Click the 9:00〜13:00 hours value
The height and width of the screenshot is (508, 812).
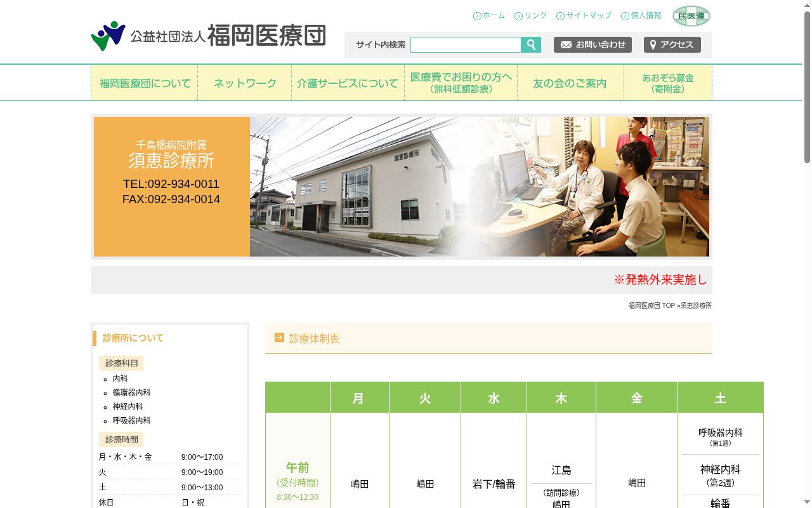click(202, 488)
